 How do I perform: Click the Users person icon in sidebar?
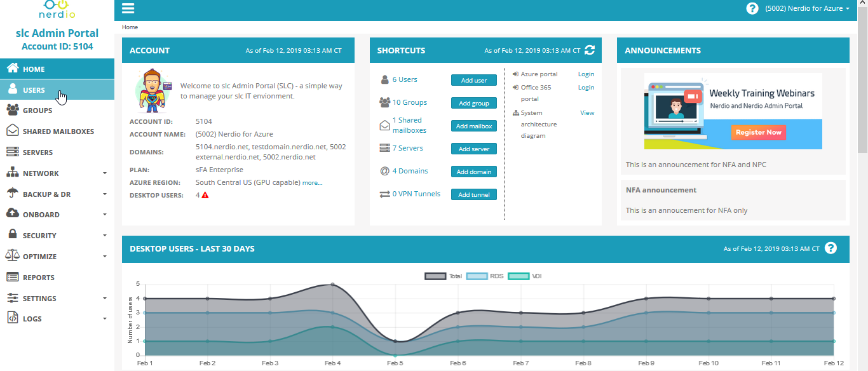tap(12, 90)
